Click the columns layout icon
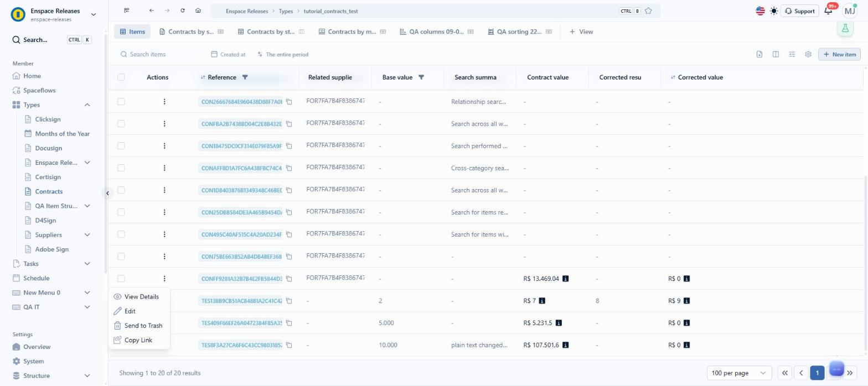 click(x=776, y=54)
